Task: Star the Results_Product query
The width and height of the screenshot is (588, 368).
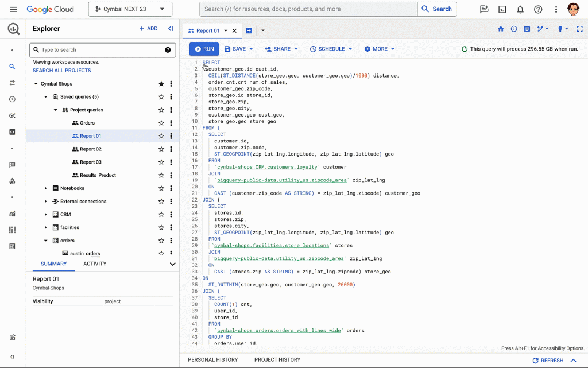Action: pyautogui.click(x=161, y=175)
